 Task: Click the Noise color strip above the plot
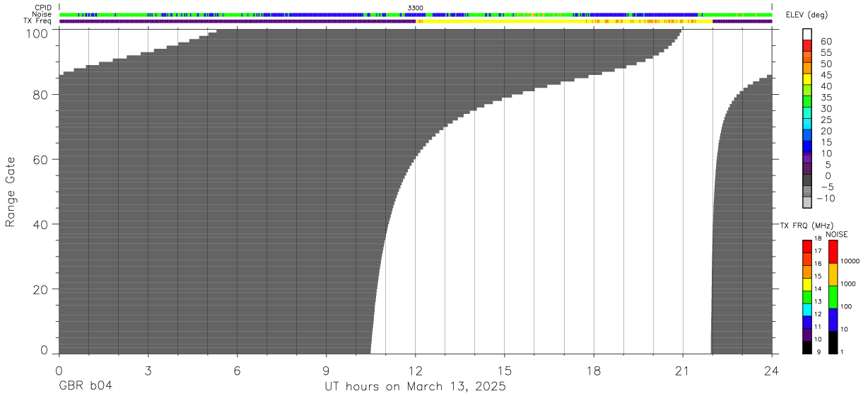tap(416, 14)
